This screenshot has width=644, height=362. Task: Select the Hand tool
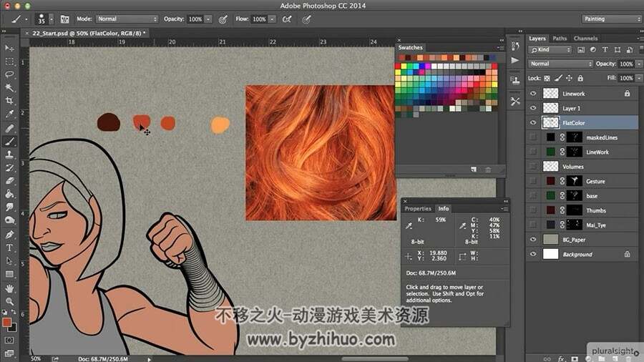click(x=9, y=288)
